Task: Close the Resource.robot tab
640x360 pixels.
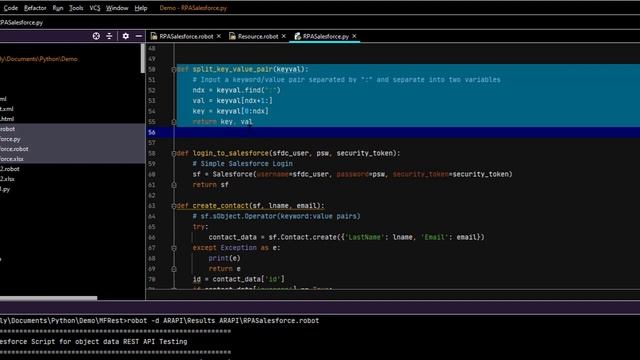Action: click(284, 36)
